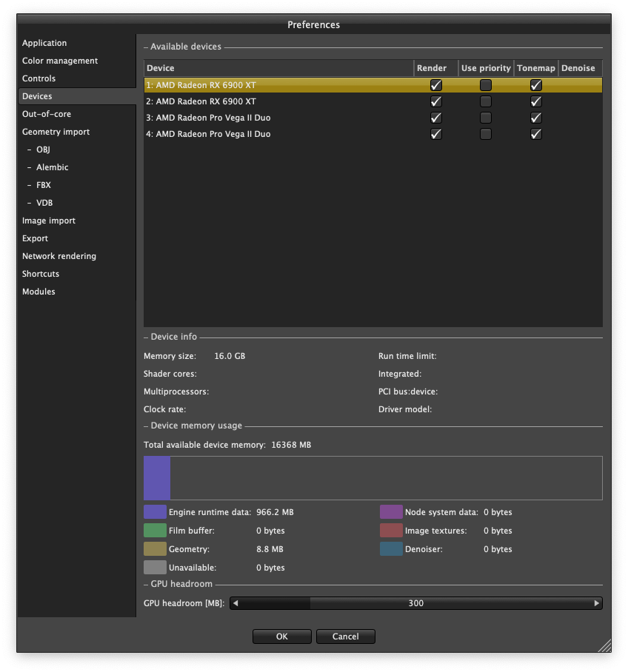Click the Geometry legend swatch
628x672 pixels.
[x=155, y=549]
